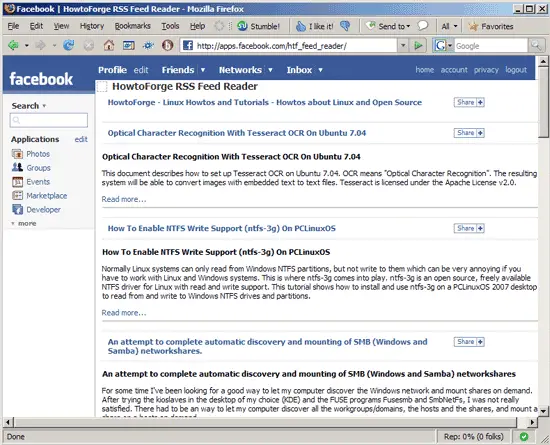Open the Back button history dropdown
Screen dimensions: 550x445
click(26, 46)
